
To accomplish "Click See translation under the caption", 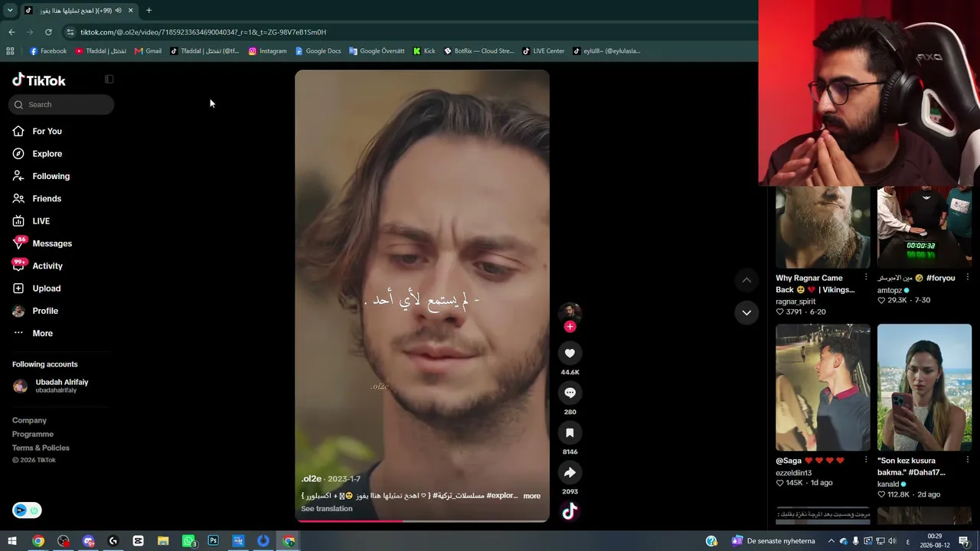I will click(327, 509).
